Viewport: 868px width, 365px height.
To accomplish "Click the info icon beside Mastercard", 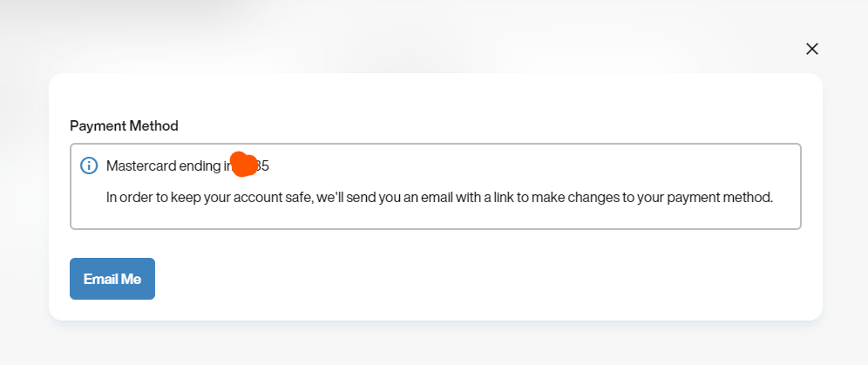I will tap(89, 166).
